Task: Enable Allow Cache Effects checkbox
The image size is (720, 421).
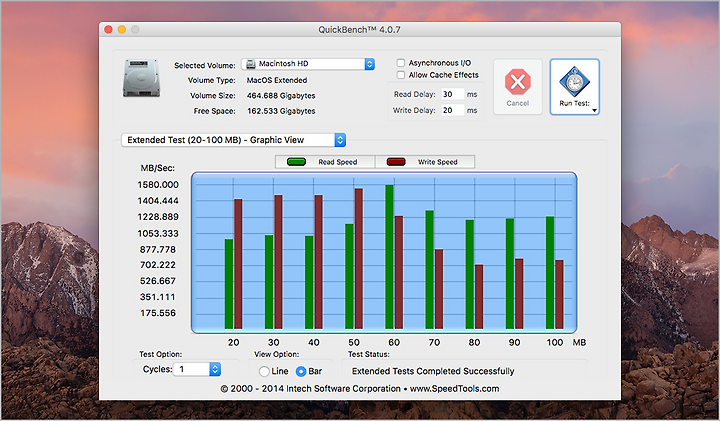Action: click(x=401, y=75)
